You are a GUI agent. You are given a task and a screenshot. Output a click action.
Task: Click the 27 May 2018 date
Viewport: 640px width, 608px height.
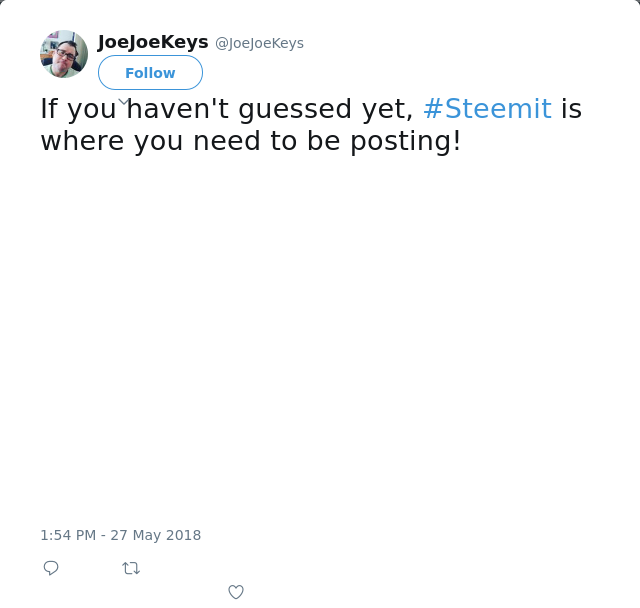point(155,535)
